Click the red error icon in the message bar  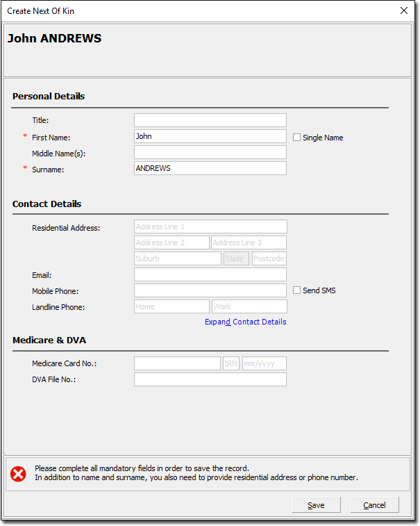[18, 474]
